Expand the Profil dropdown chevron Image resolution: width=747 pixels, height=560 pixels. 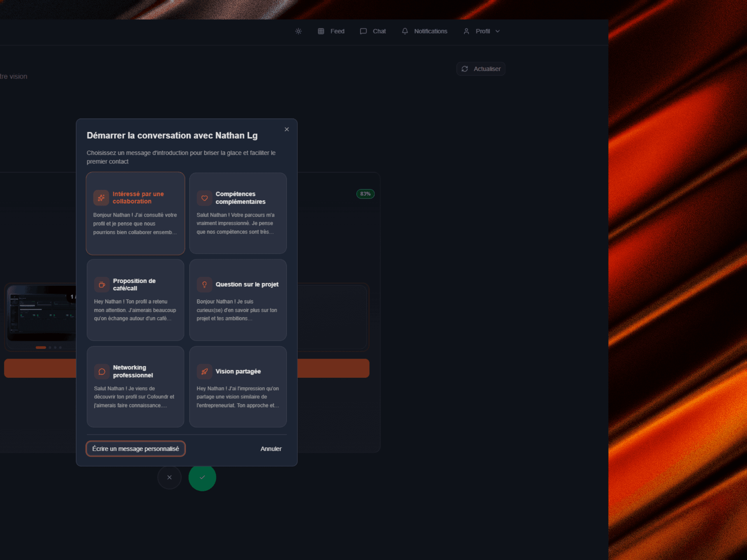tap(498, 31)
